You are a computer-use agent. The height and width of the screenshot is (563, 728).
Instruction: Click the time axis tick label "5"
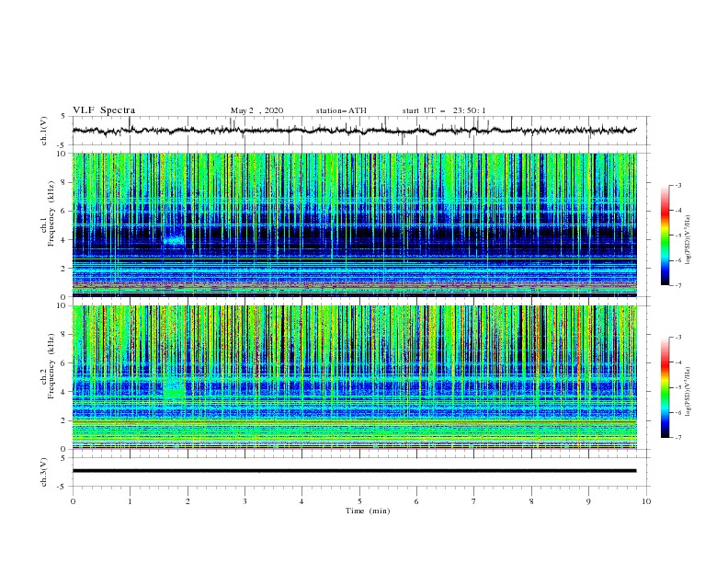(359, 501)
